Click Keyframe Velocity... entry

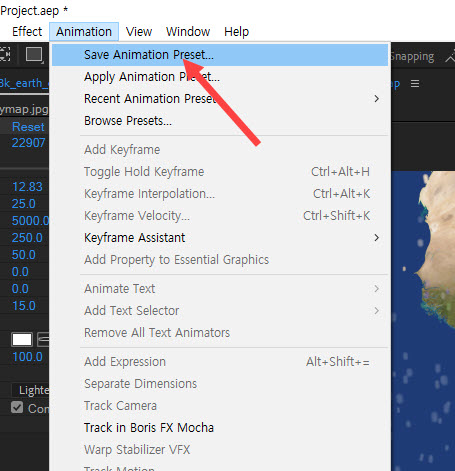click(220, 216)
